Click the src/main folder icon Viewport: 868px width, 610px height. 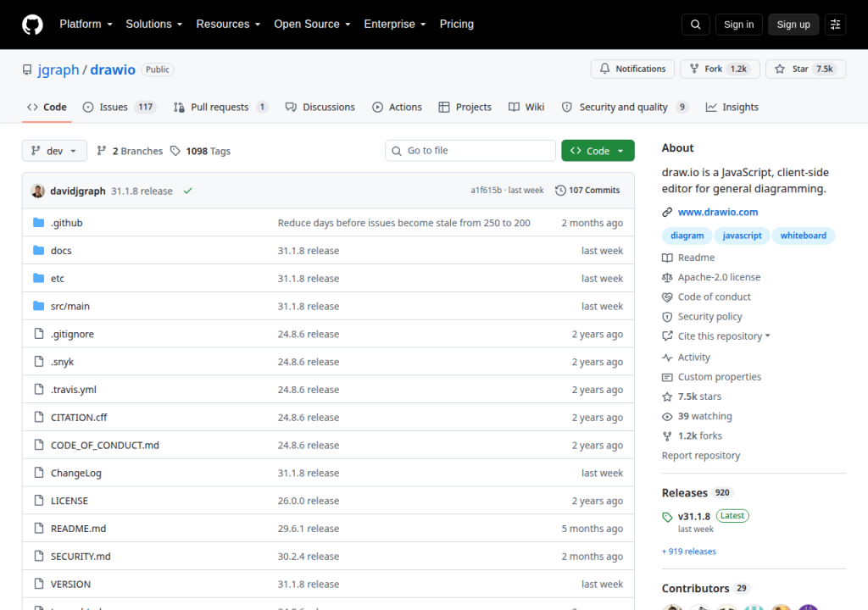click(x=38, y=306)
